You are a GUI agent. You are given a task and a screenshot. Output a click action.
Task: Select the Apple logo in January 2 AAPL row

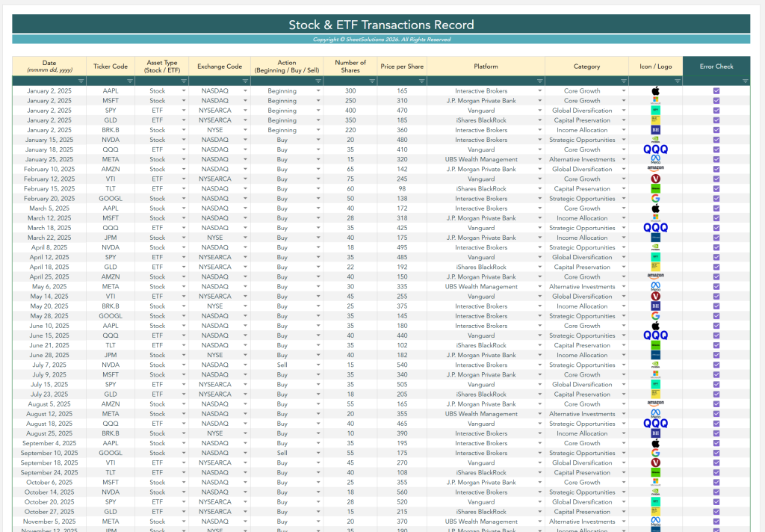pos(656,90)
